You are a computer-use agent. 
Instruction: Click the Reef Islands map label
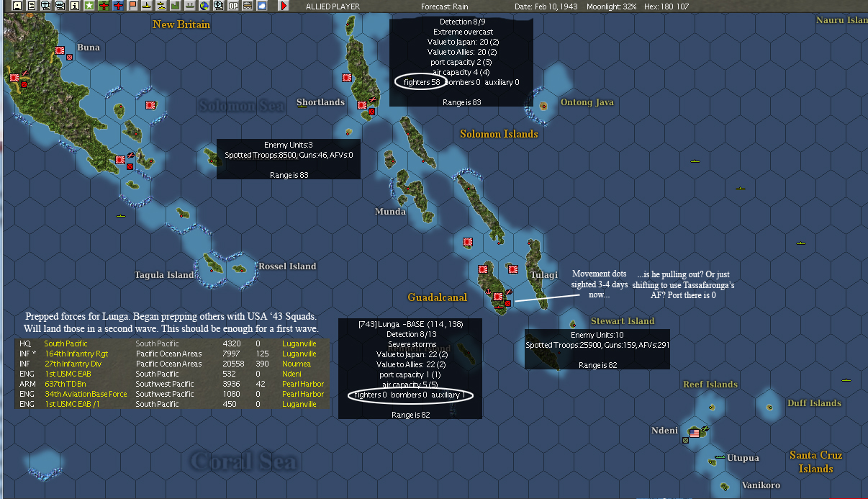tap(710, 385)
